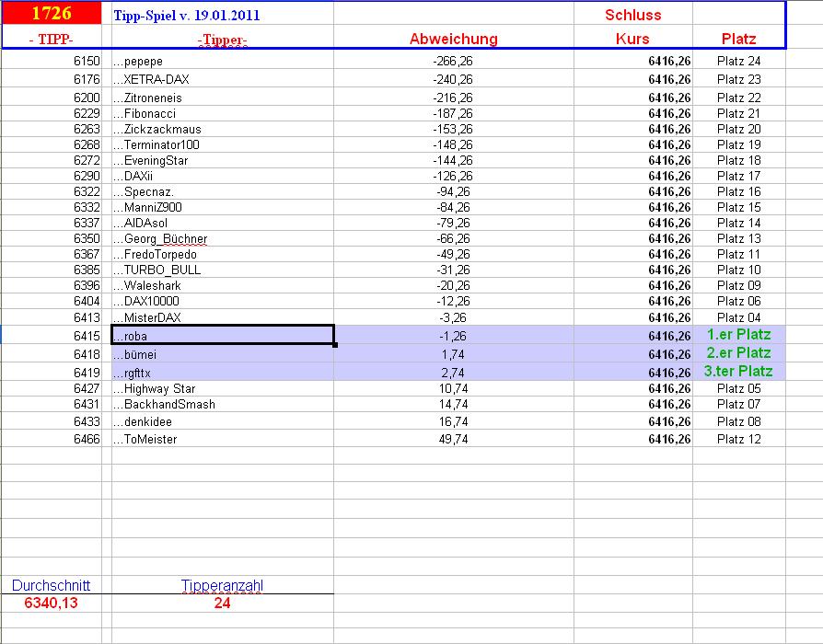This screenshot has height=644, width=823.
Task: Select the cell ...XETRA-DAX
Action: coord(223,79)
